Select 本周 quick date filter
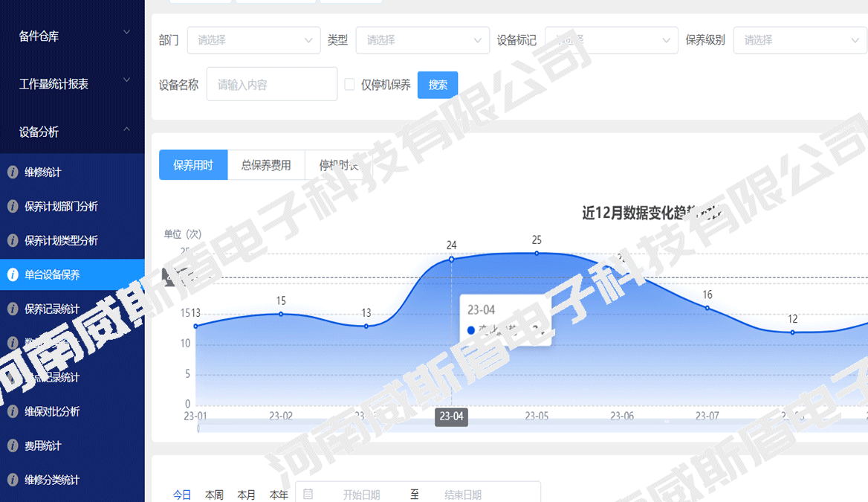Screen dimensions: 868x502 click(214, 495)
